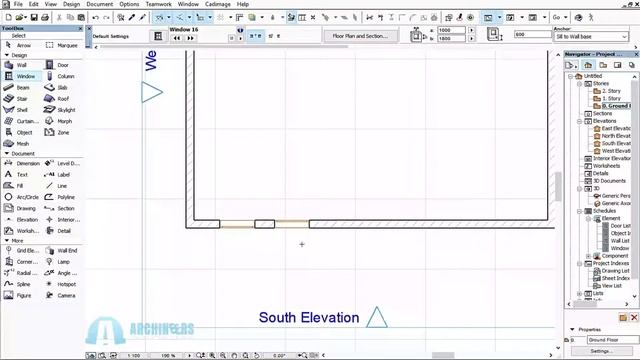Collapse the Schedules node in Navigator
Viewport: 640px width, 360px height.
(579, 211)
